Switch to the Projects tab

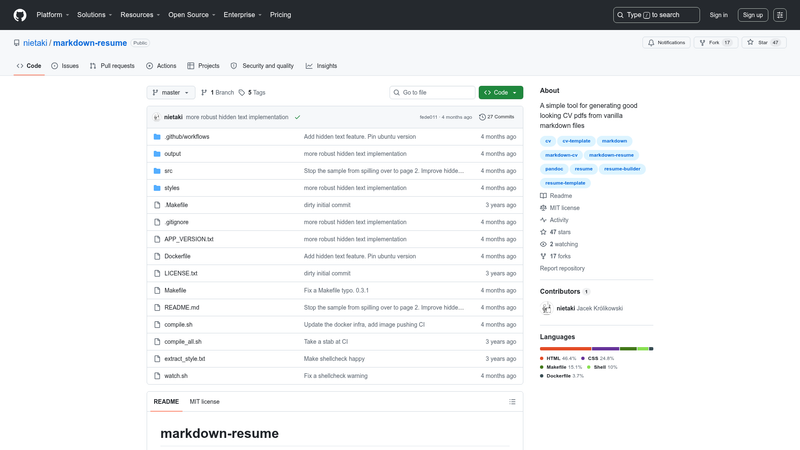coord(203,66)
